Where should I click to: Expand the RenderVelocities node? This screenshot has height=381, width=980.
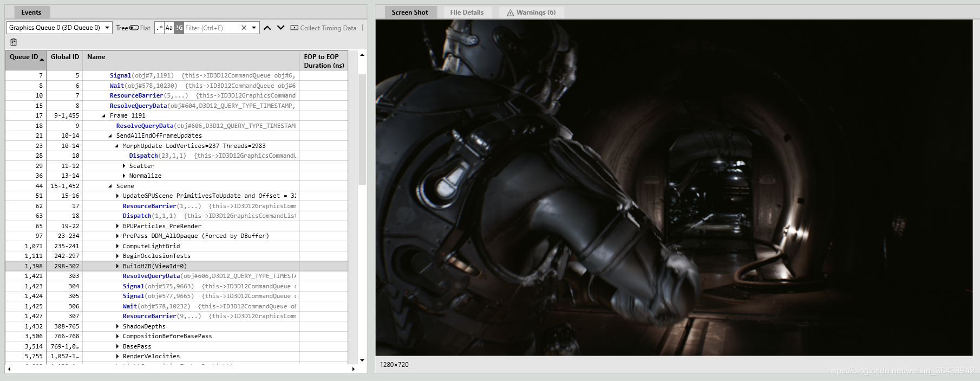[117, 357]
